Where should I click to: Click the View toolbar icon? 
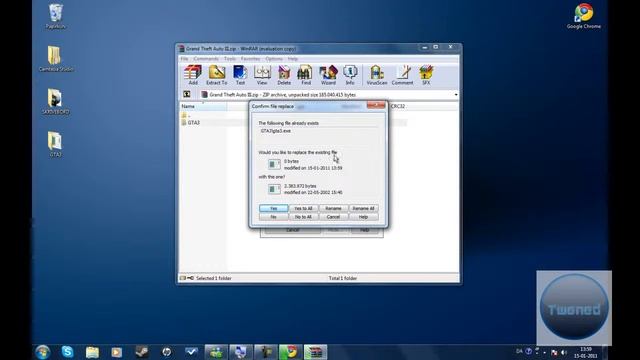pos(262,75)
